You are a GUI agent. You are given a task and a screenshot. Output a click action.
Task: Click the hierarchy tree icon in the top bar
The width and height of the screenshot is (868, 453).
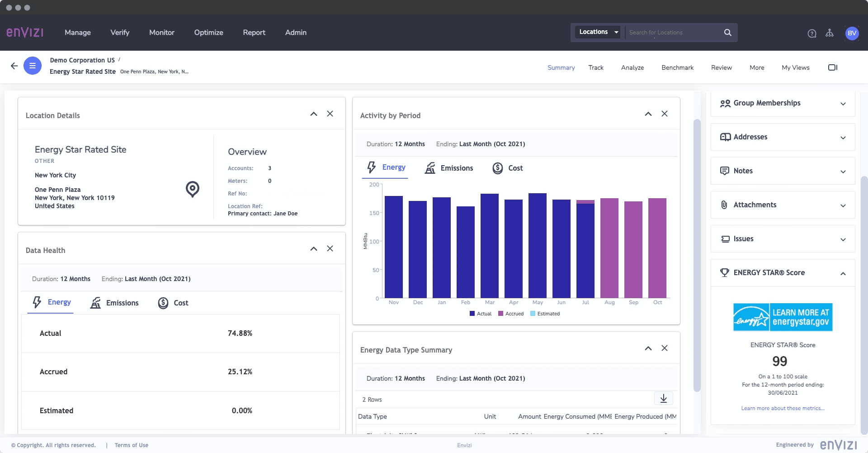(830, 33)
